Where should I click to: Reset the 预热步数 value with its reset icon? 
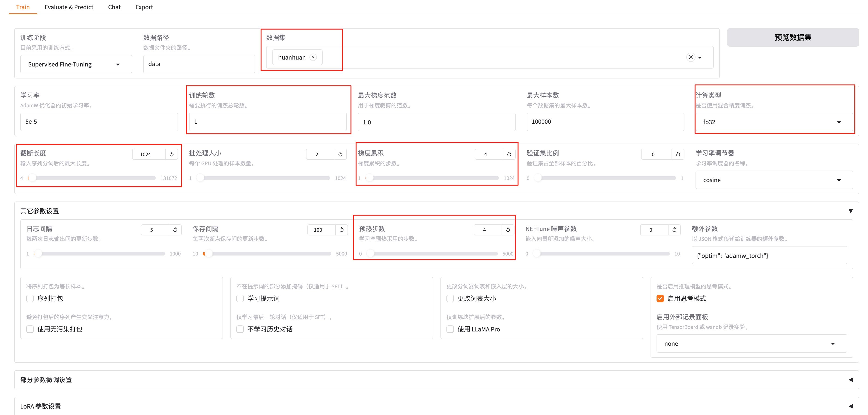tap(508, 230)
